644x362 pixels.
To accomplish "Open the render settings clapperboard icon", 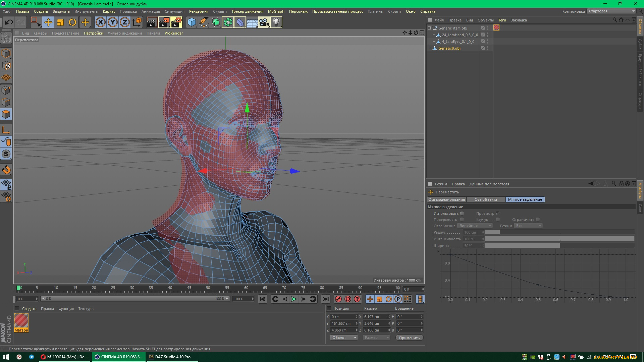I will click(176, 22).
